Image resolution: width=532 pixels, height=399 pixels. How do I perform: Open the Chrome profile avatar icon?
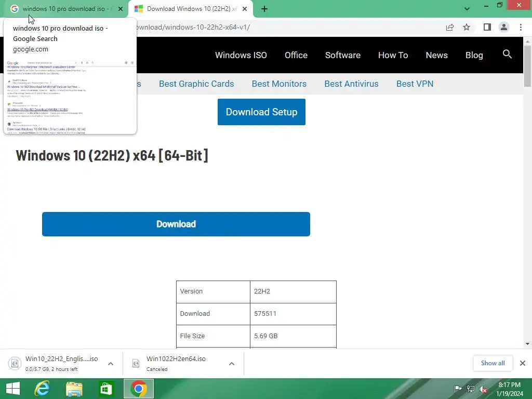[504, 27]
